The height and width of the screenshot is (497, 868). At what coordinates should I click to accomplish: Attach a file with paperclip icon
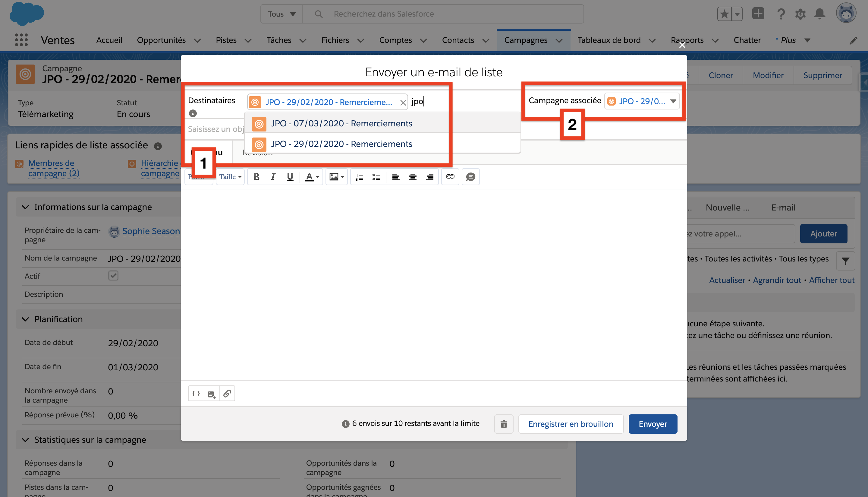click(x=227, y=394)
